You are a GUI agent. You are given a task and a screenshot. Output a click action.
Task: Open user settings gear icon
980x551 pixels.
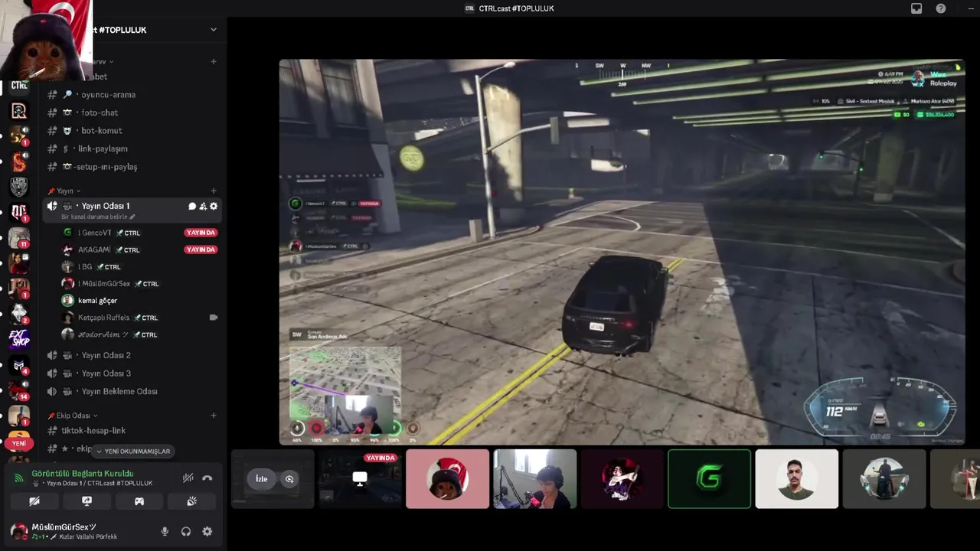[207, 532]
